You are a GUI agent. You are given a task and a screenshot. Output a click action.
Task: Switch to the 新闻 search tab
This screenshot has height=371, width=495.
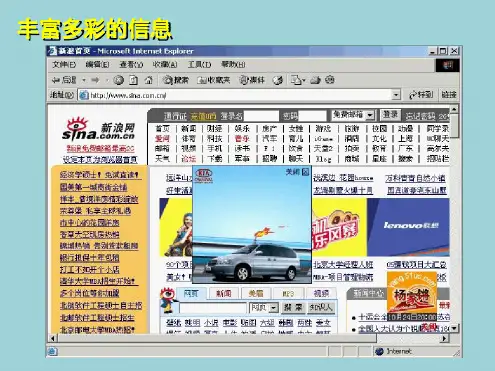[224, 293]
